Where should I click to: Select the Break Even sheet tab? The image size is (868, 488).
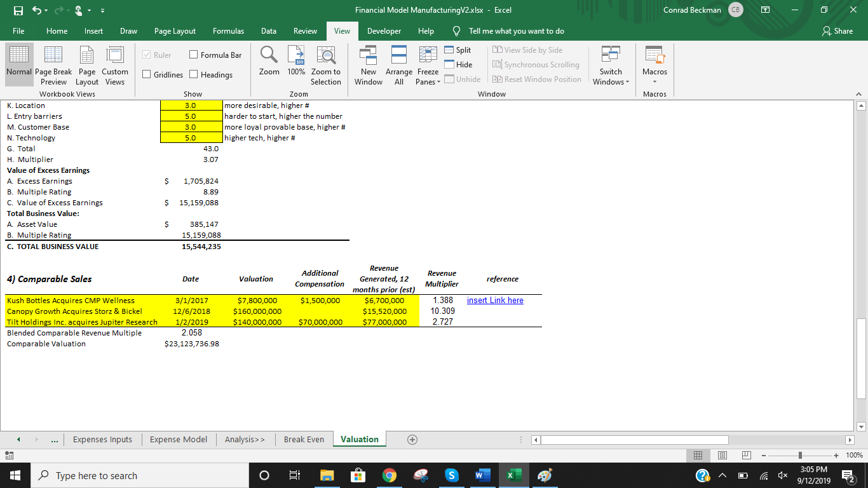(304, 439)
